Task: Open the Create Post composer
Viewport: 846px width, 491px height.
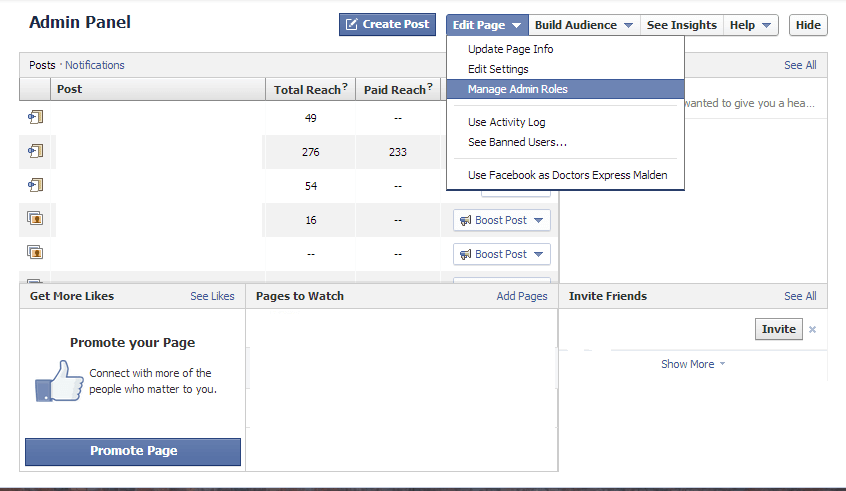Action: (387, 25)
